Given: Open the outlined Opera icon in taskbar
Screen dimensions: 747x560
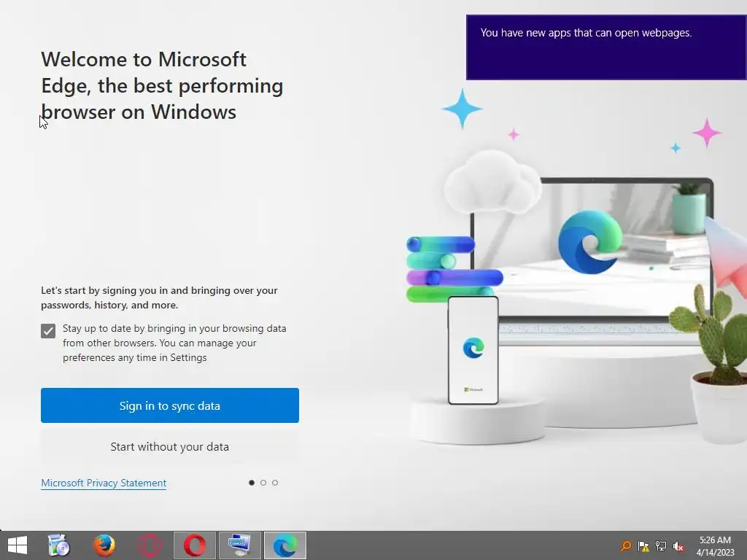Looking at the screenshot, I should pos(149,545).
